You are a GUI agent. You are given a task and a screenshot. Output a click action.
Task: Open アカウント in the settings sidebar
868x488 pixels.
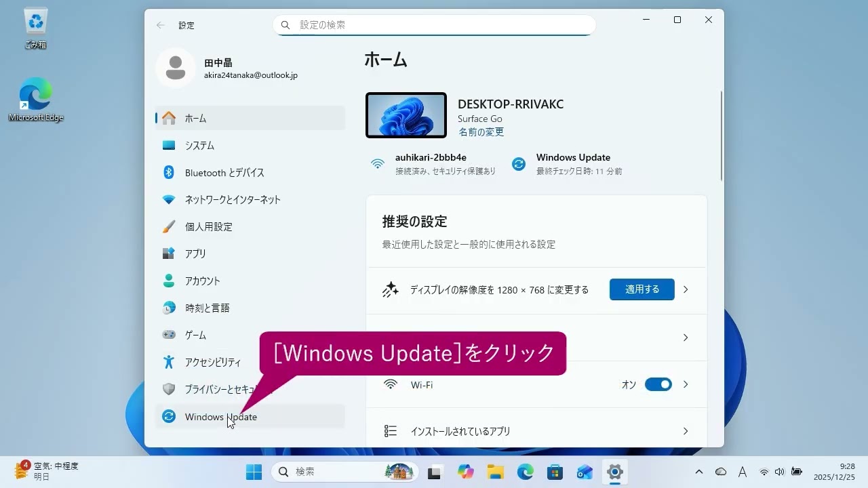(x=250, y=281)
